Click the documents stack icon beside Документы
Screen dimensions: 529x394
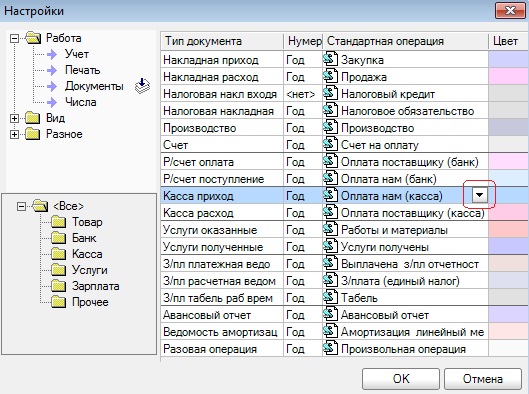tap(142, 86)
